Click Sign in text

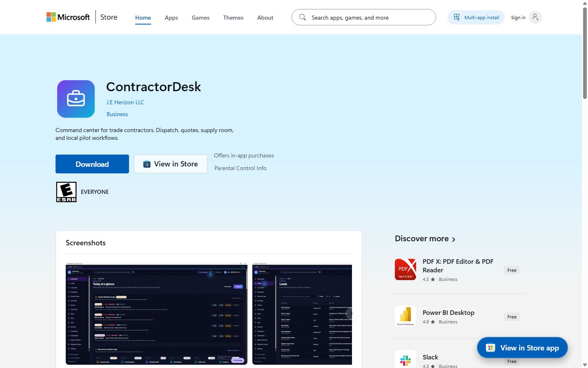[518, 18]
